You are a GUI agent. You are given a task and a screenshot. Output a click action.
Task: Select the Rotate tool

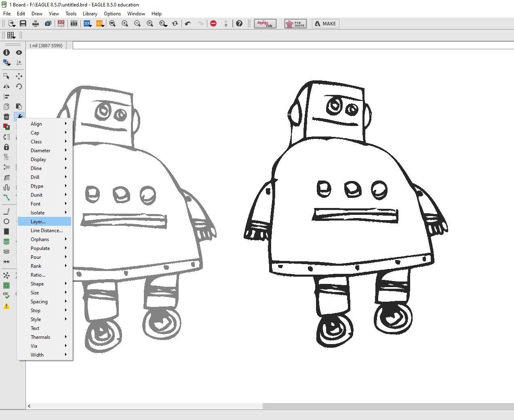(x=19, y=86)
